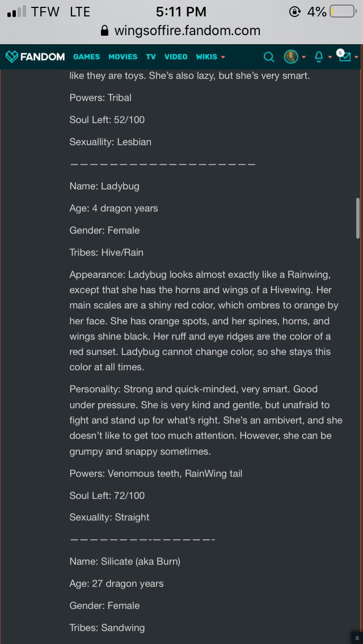The height and width of the screenshot is (644, 363).
Task: Tap the wingsoffire.fandom.com address bar
Action: (187, 31)
